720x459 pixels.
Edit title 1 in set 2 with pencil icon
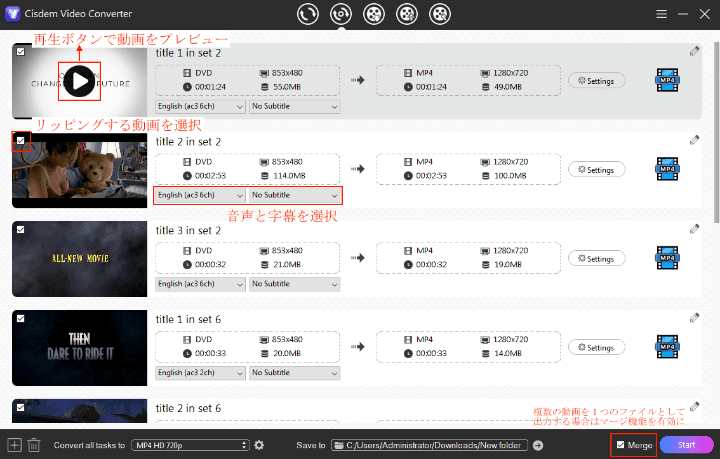[x=694, y=51]
